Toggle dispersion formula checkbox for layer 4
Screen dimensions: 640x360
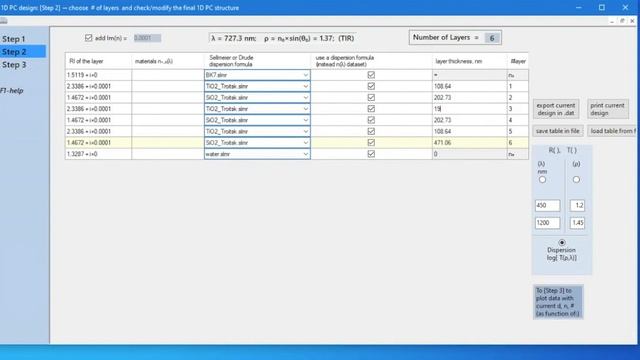[x=371, y=120]
